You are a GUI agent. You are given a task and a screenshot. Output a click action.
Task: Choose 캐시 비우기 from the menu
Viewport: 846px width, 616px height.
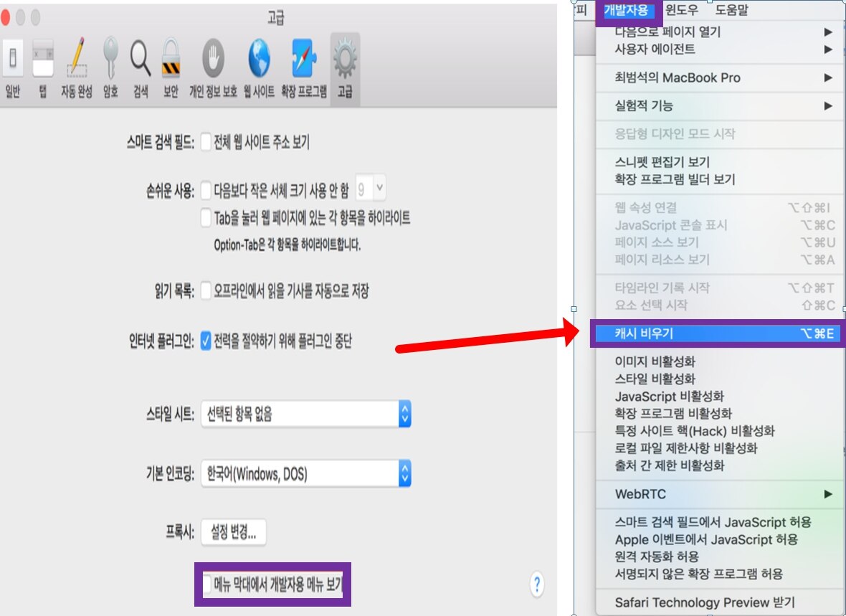coord(717,333)
